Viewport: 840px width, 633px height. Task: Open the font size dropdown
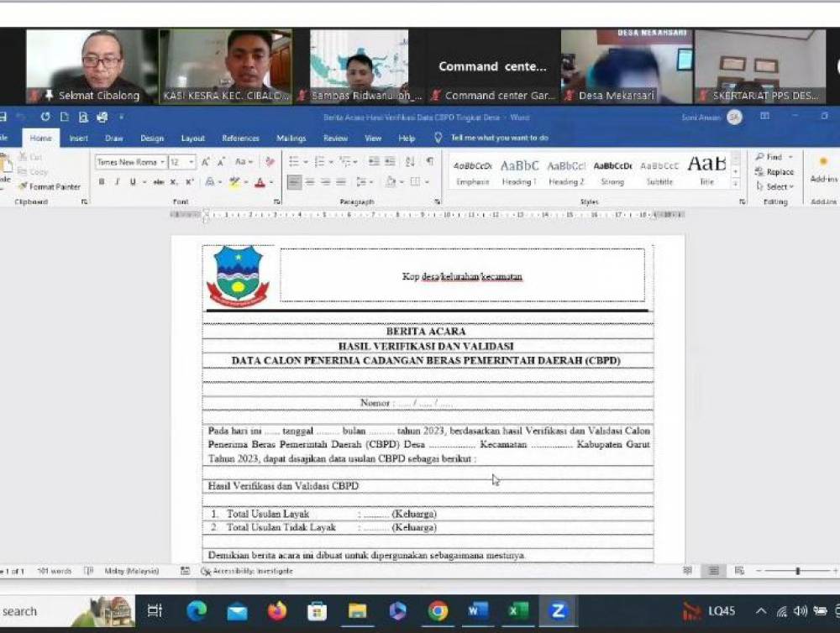[x=192, y=162]
